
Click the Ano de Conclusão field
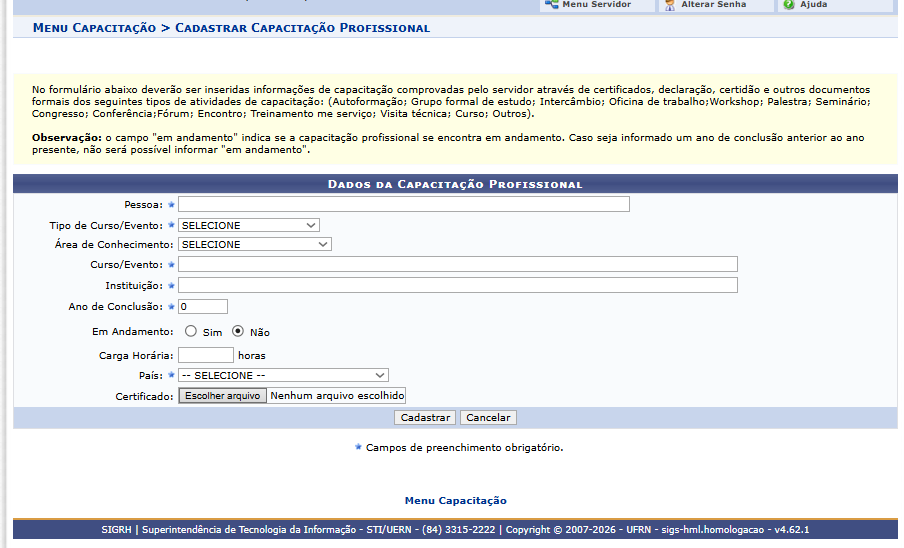pos(203,307)
